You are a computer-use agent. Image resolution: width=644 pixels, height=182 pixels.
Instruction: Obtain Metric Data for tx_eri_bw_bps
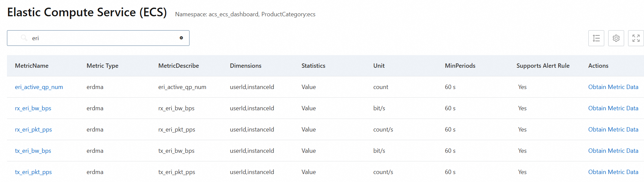613,151
